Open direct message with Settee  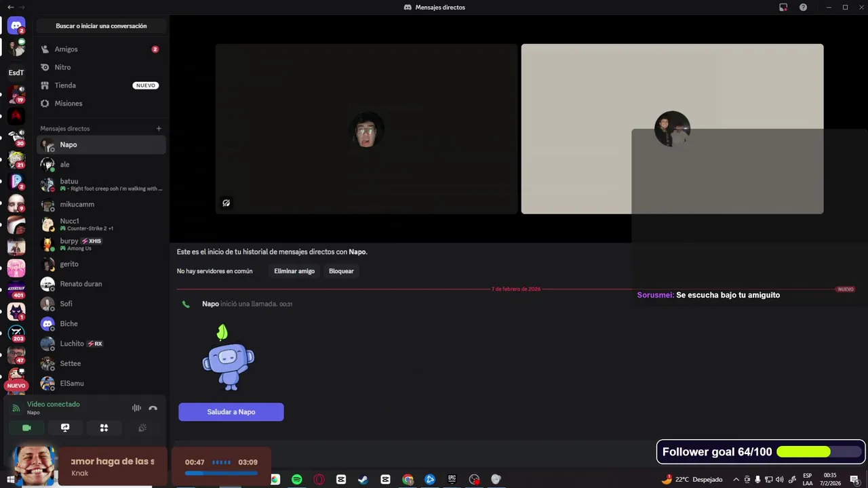pos(101,363)
